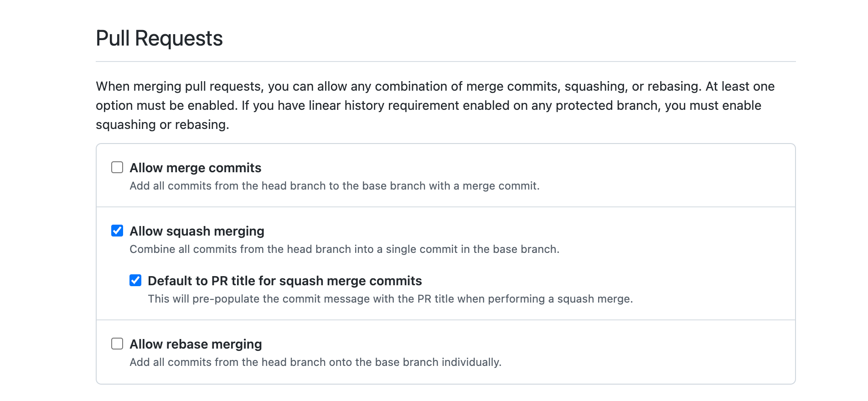Screen dimensions: 868x401
Task: Click the PR title pre-populate description text
Action: 391,299
